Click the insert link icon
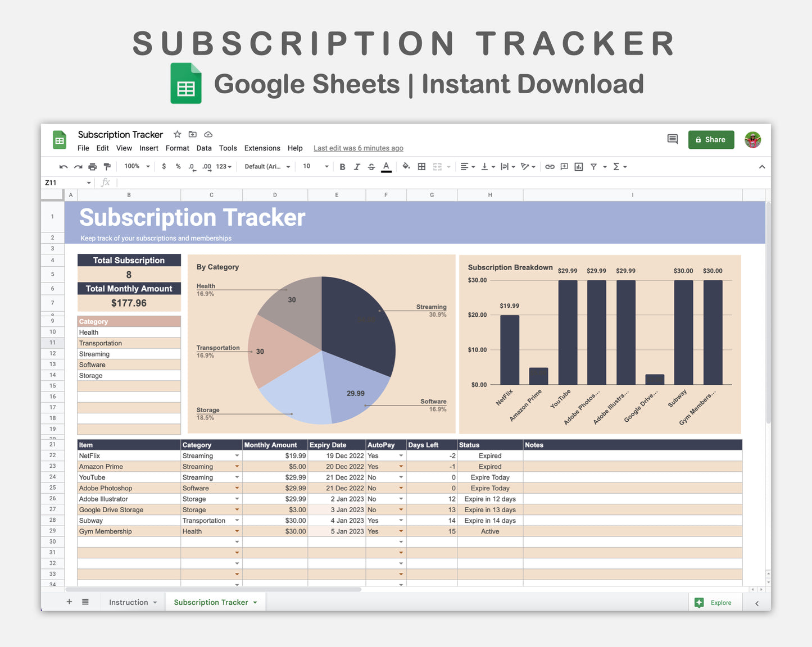Viewport: 812px width, 647px height. (550, 167)
